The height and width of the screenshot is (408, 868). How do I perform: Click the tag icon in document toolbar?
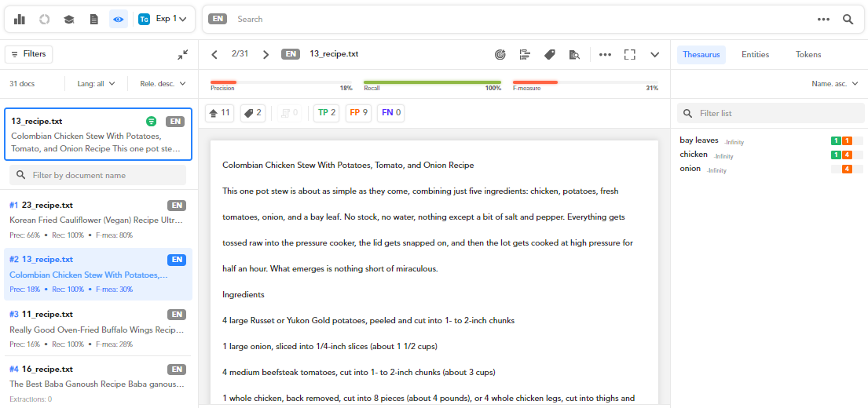[550, 54]
